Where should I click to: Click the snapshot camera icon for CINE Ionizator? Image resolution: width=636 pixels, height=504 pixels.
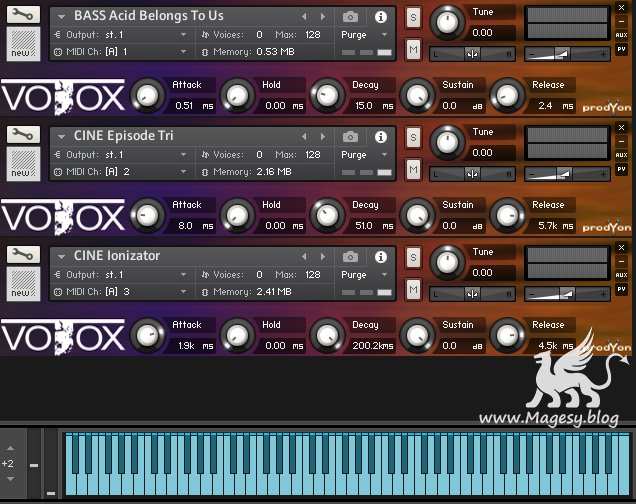(350, 257)
